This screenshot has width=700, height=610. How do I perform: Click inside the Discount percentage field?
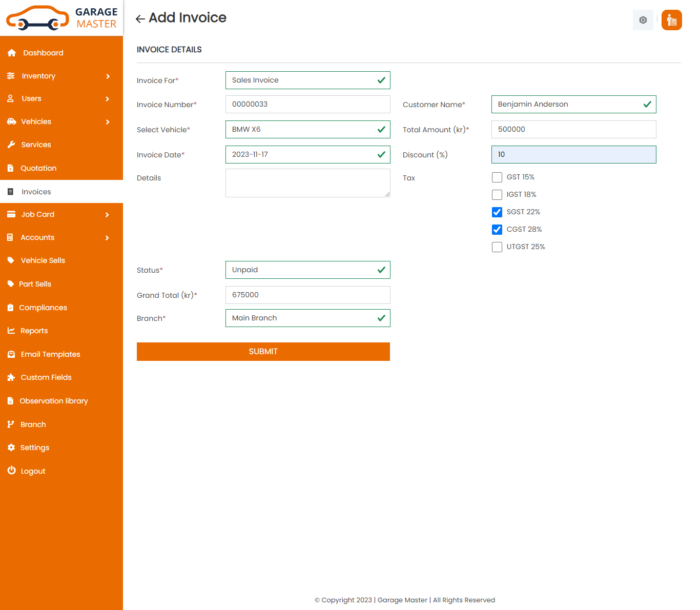tap(573, 154)
